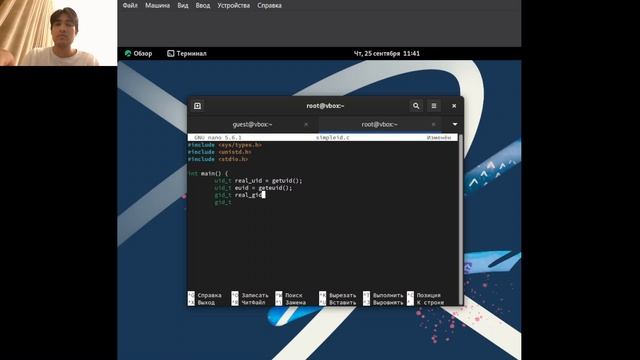Click the '#include <unistd.h>' line

[220, 152]
